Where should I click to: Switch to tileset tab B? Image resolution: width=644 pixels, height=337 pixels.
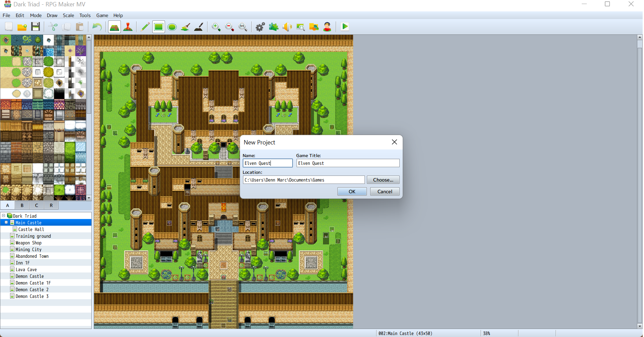coord(22,205)
